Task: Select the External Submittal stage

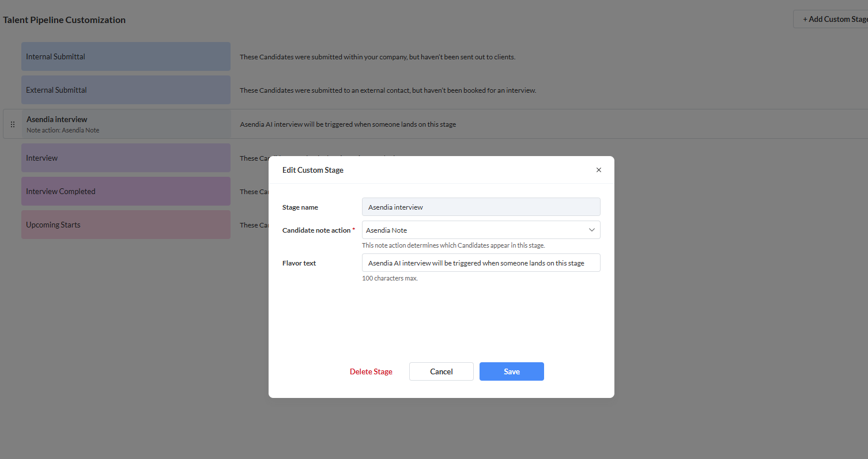Action: [126, 90]
